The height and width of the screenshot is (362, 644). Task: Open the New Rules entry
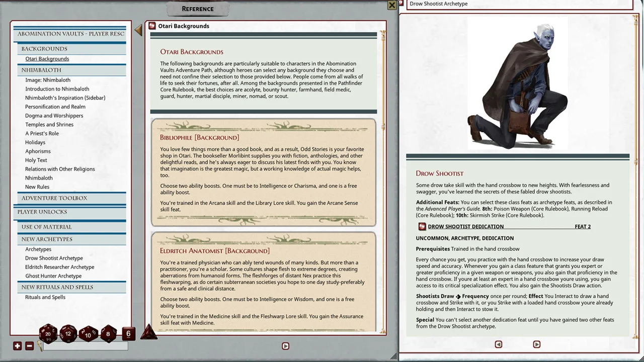[x=37, y=187]
